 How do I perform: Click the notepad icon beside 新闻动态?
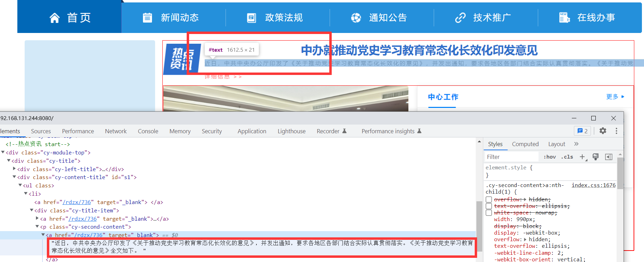[147, 18]
